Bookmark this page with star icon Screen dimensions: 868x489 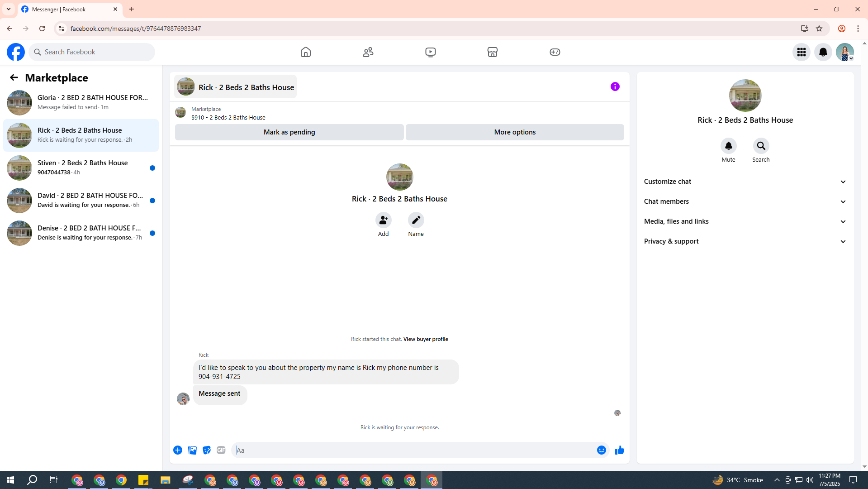[819, 29]
